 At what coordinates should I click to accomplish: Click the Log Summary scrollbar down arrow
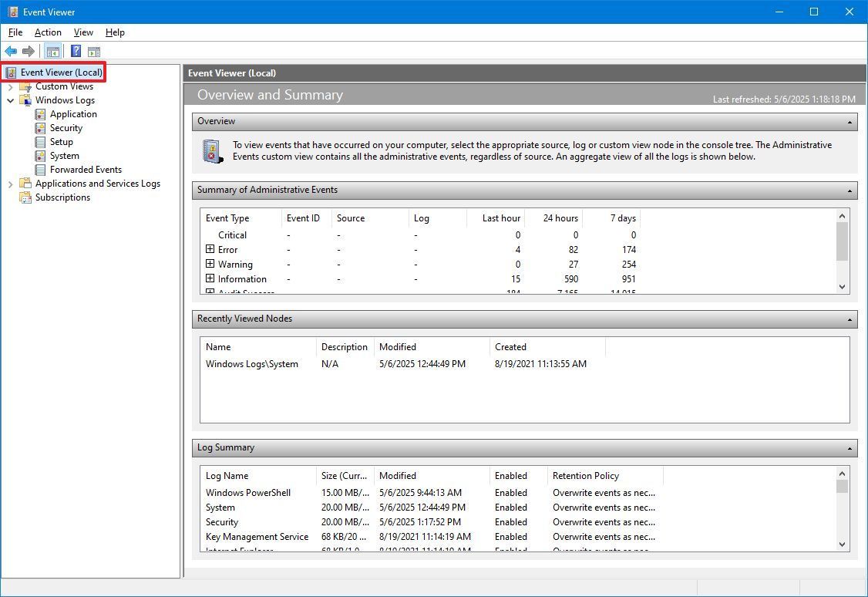tap(843, 545)
